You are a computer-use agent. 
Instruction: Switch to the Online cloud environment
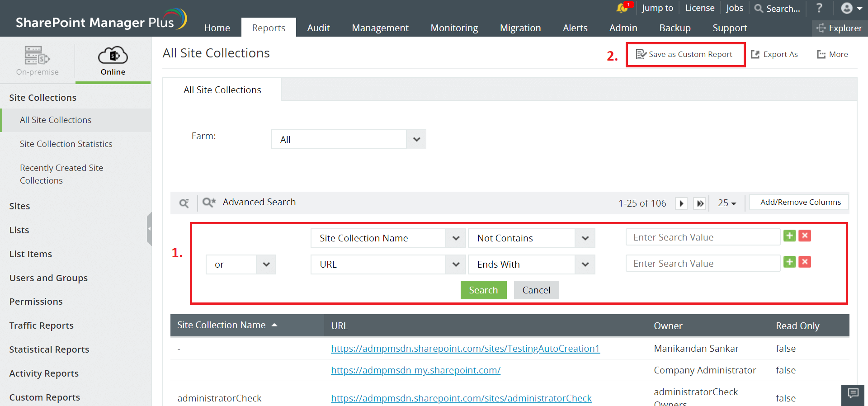[x=113, y=60]
